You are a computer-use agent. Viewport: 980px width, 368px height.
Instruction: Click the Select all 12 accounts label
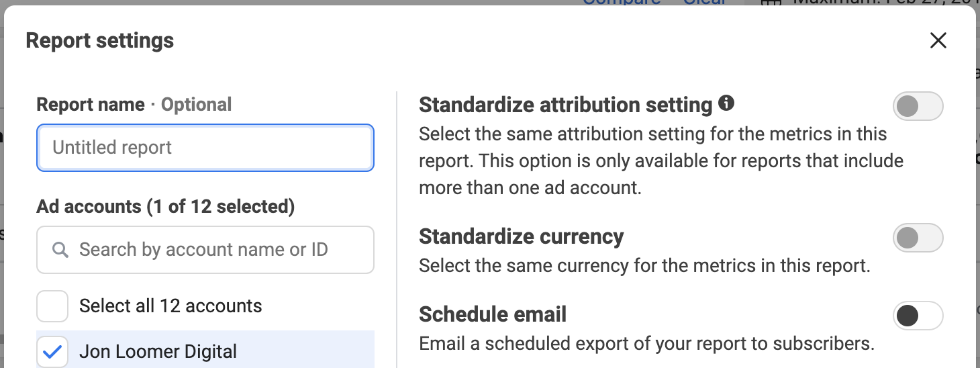pos(170,306)
